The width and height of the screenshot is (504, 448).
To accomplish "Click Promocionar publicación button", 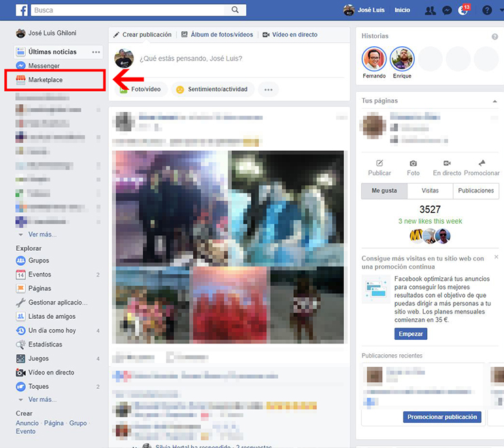I will [442, 417].
